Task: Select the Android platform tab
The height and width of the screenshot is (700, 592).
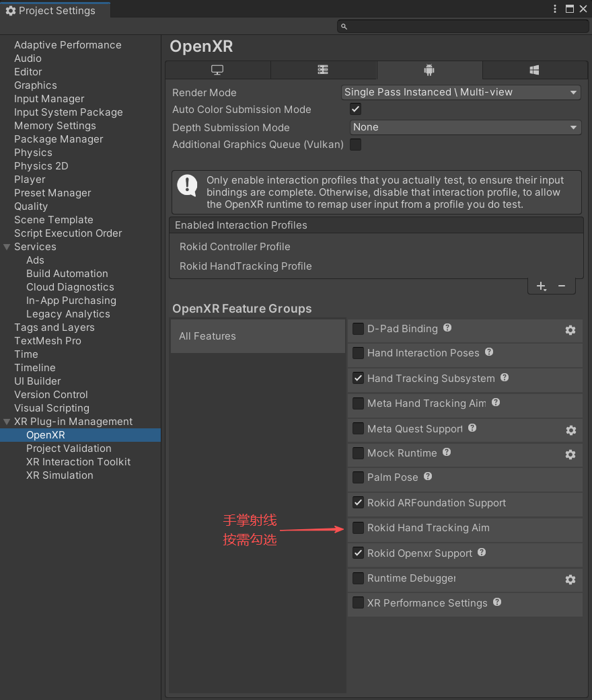Action: [429, 70]
